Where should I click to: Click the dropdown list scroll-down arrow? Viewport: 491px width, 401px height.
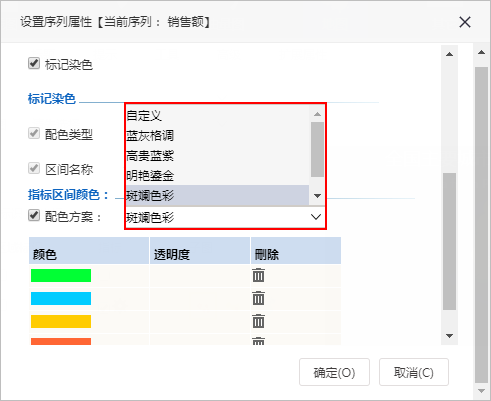pyautogui.click(x=317, y=196)
